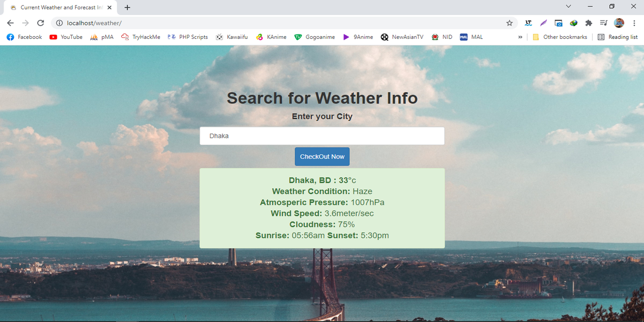Open the Facebook bookmark

[x=24, y=37]
